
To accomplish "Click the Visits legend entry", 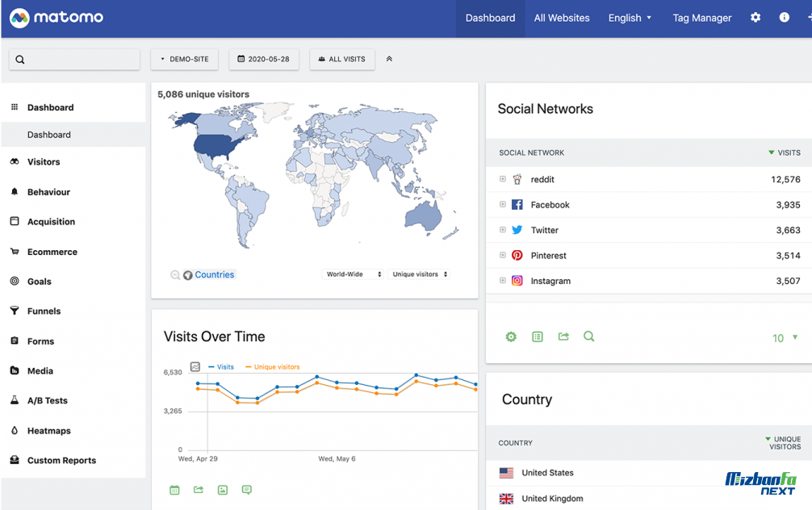I will (x=221, y=367).
